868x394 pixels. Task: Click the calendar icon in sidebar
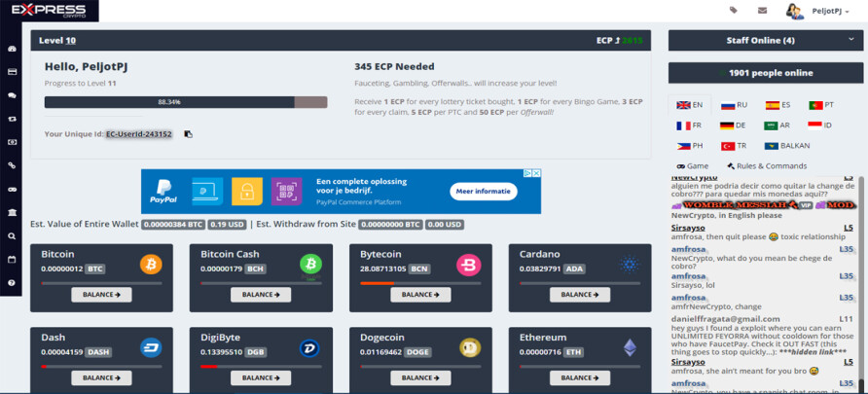pyautogui.click(x=12, y=260)
